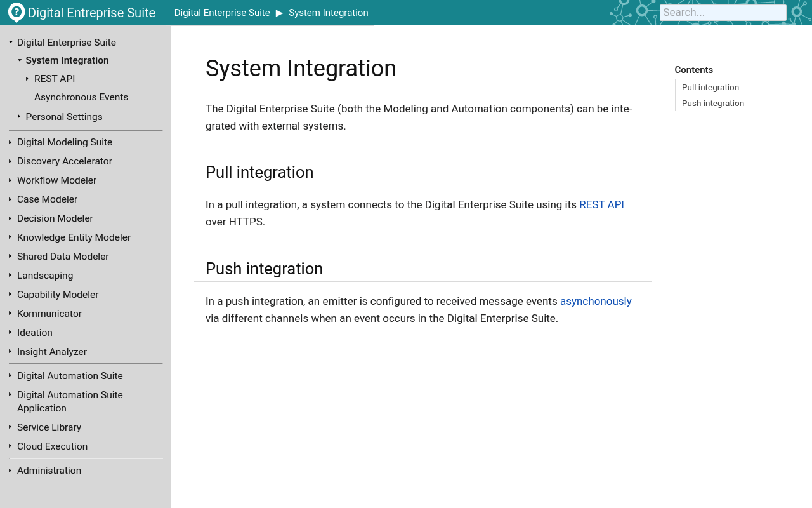Jump to Push integration in Contents

(x=713, y=104)
